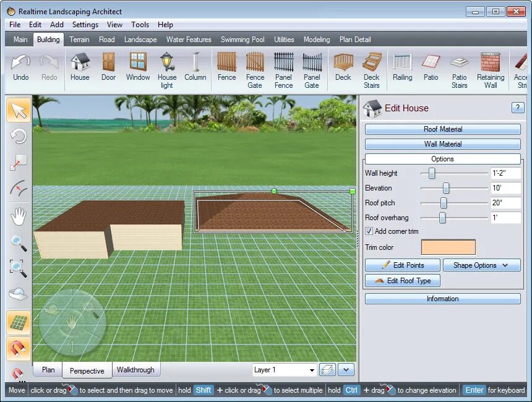Open the Landscape ribbon tab
Viewport: 532px width, 402px height.
[x=140, y=40]
